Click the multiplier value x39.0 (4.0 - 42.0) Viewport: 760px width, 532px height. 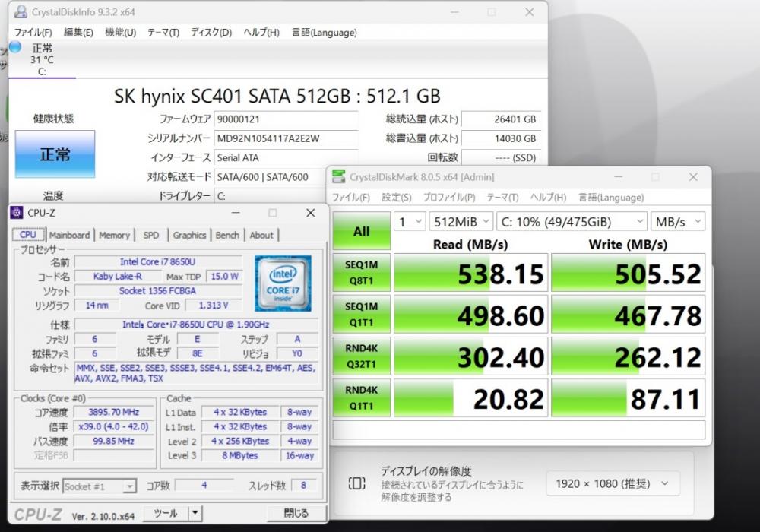tap(114, 426)
